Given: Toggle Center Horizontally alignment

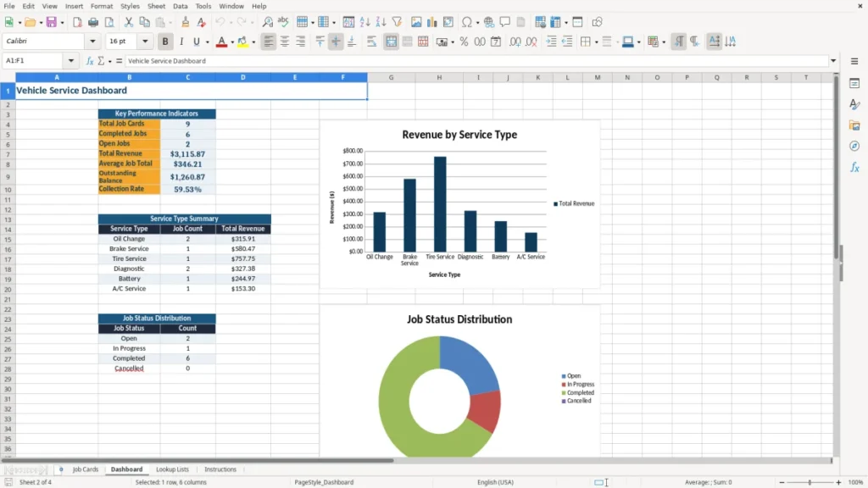Looking at the screenshot, I should tap(285, 42).
